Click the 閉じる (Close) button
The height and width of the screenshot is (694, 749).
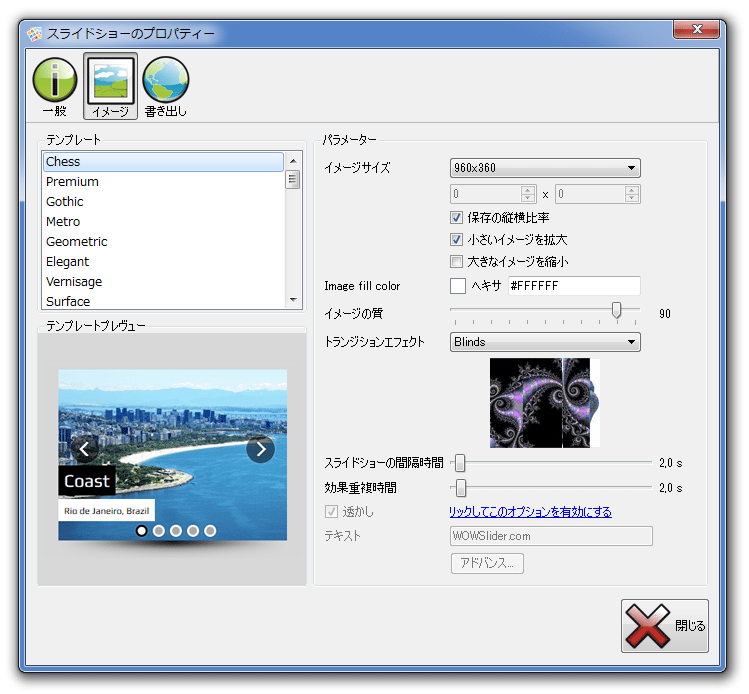tap(664, 626)
